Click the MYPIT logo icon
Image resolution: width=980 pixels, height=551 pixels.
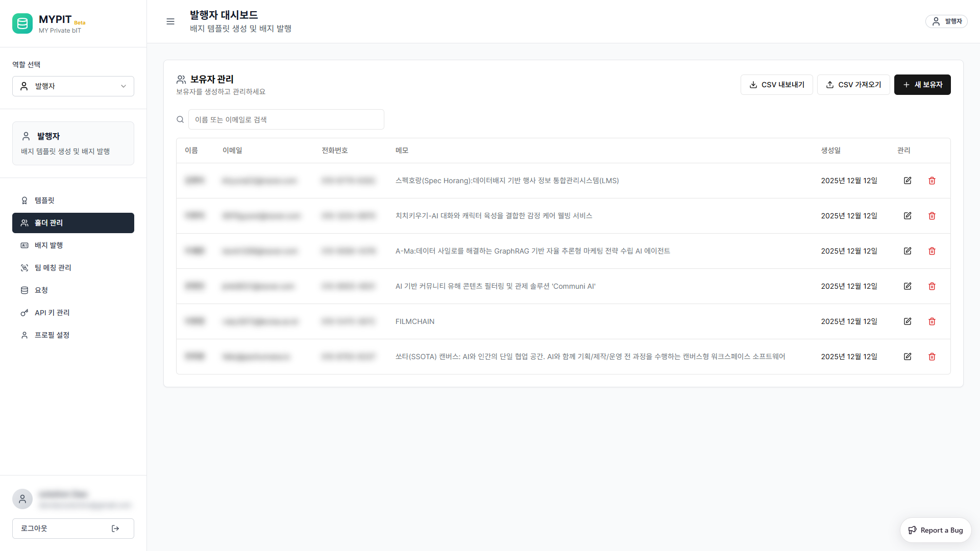(x=22, y=23)
